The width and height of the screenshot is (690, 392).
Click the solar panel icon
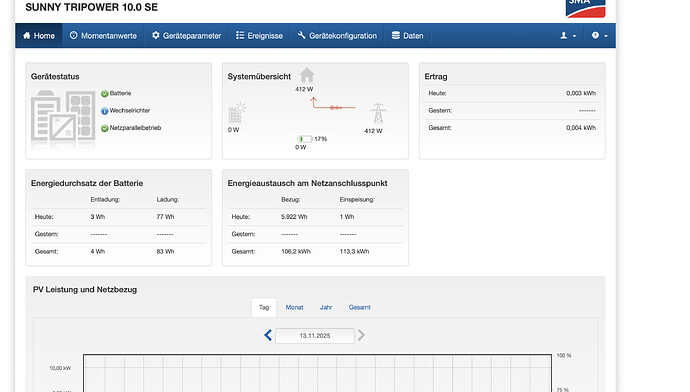237,113
